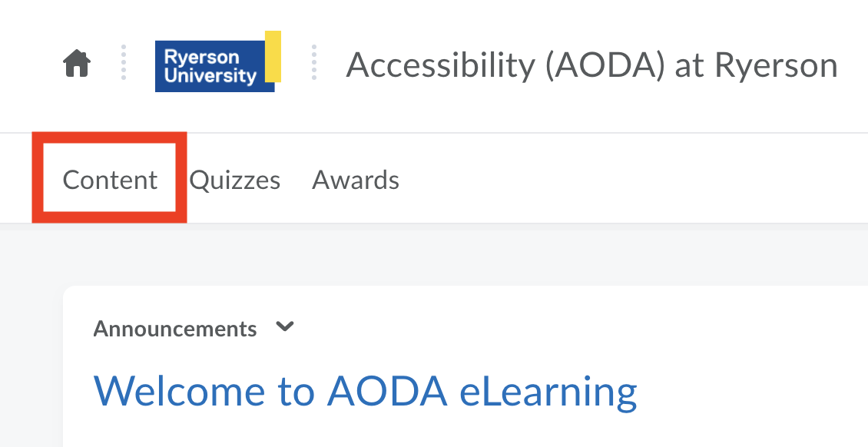The width and height of the screenshot is (868, 447).
Task: Click gray page background left of Announcements card
Action: click(31, 346)
